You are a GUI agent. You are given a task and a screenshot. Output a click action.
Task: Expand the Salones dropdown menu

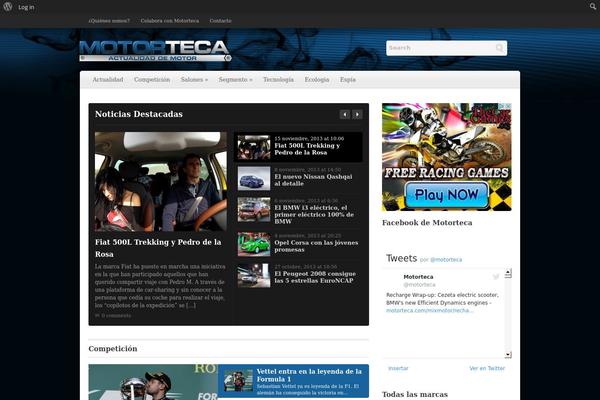[194, 80]
